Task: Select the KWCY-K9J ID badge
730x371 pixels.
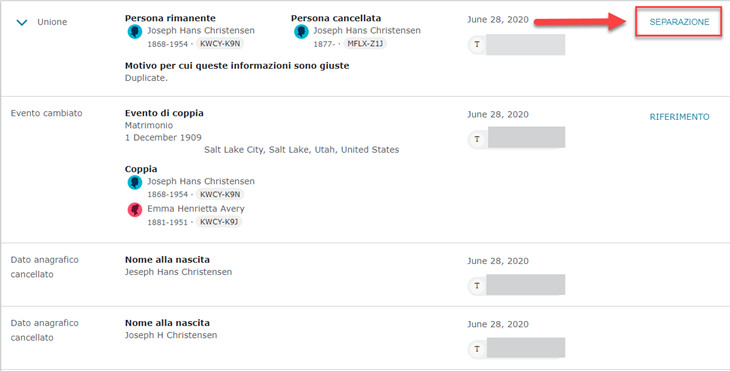Action: [x=219, y=222]
